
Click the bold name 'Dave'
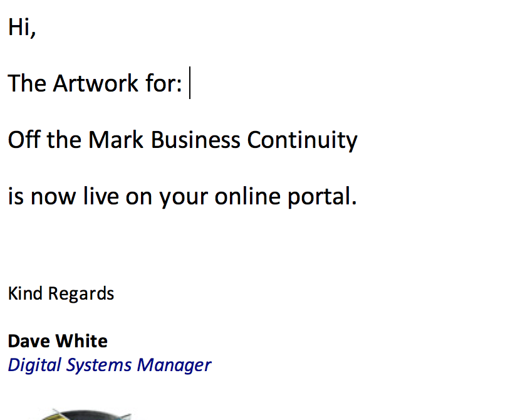[x=29, y=342]
